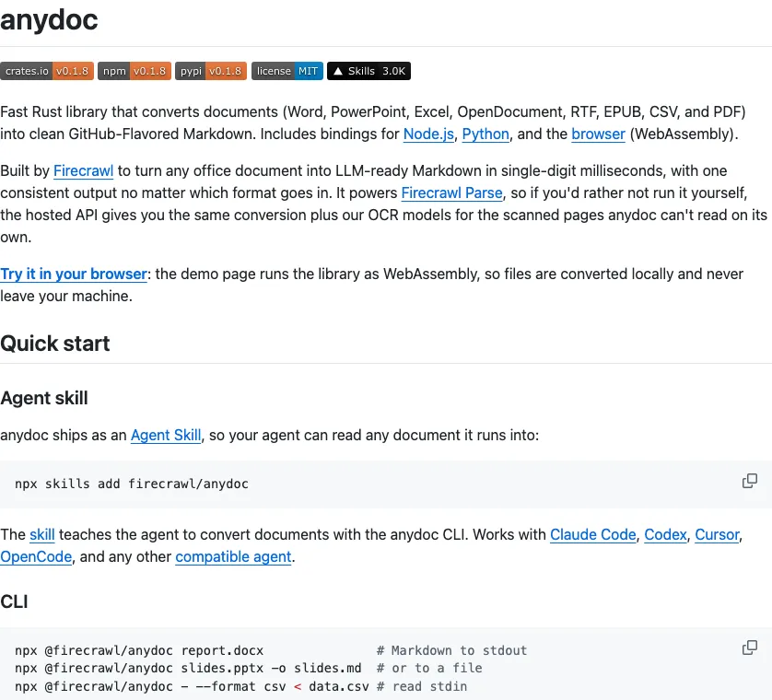Copy the CLI code block

coord(749,647)
